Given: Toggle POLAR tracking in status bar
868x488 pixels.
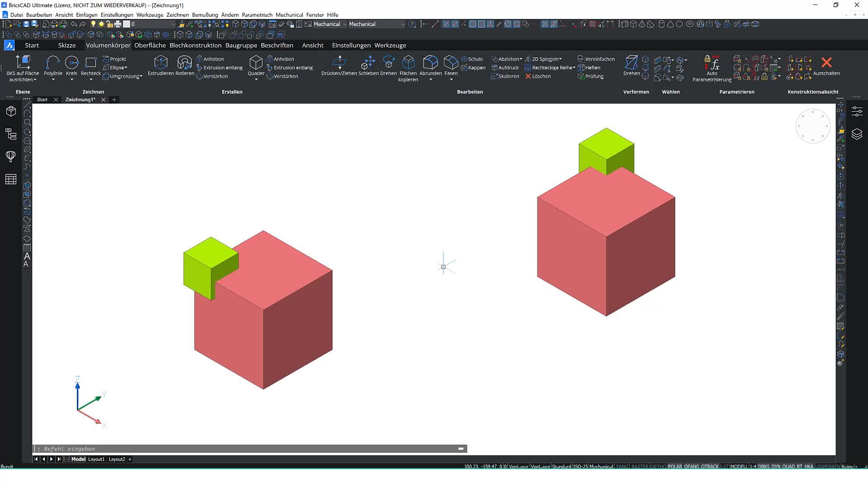Looking at the screenshot, I should tap(675, 466).
